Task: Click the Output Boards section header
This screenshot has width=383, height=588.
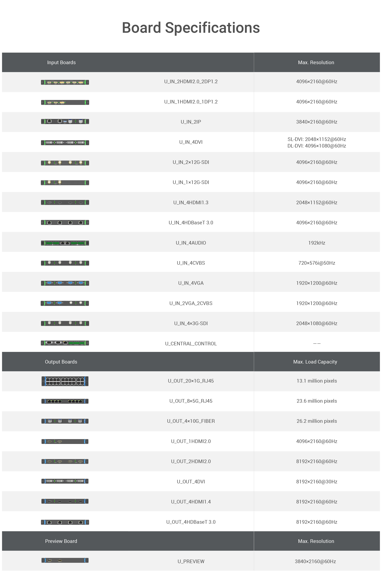Action: point(61,362)
